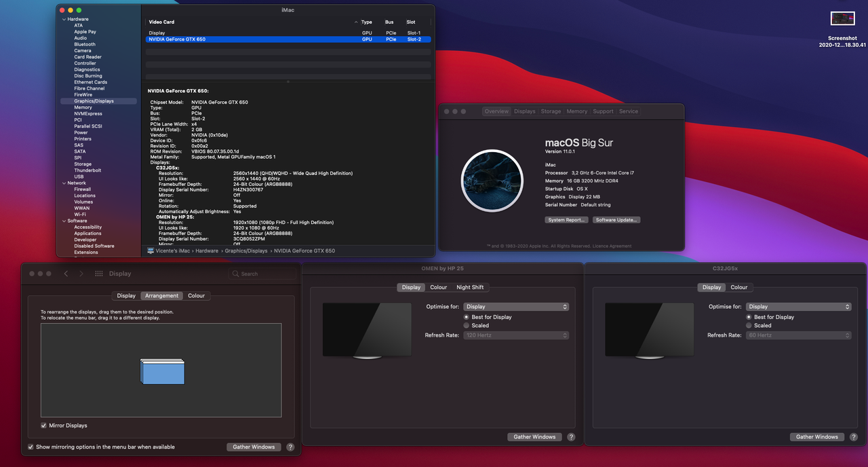This screenshot has height=467, width=868.
Task: Select Scaled in C32JG5x window
Action: (749, 325)
